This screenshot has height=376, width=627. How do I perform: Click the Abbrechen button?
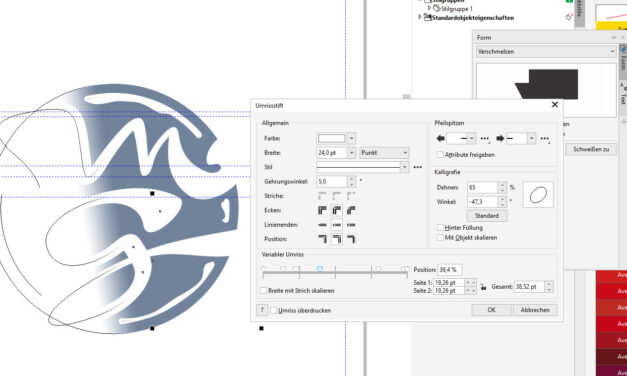[x=535, y=310]
